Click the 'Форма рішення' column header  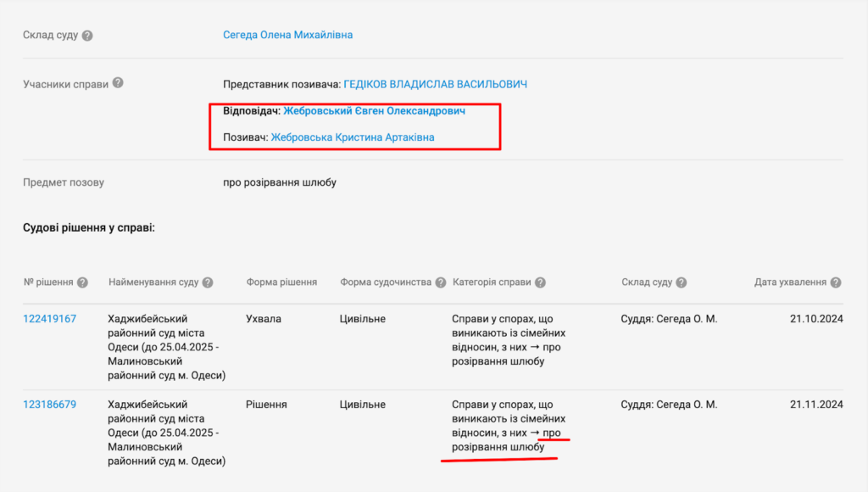point(281,282)
